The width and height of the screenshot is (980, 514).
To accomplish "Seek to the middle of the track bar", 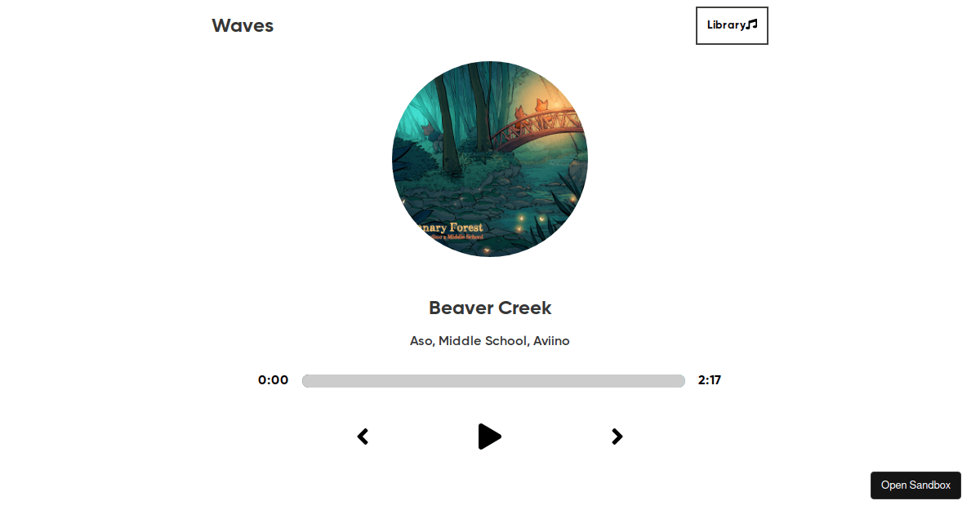I will tap(493, 381).
